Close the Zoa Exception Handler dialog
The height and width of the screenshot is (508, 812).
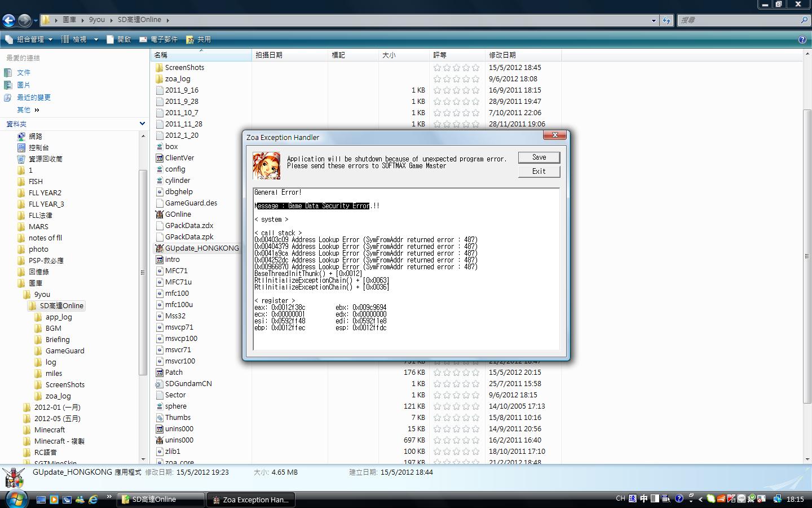(x=555, y=135)
